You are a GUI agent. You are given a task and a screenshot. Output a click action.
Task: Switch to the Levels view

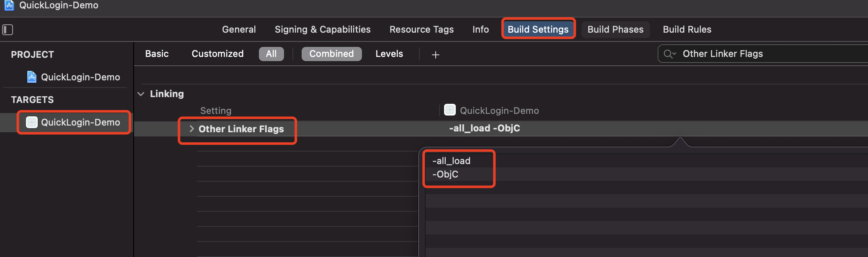pyautogui.click(x=389, y=54)
